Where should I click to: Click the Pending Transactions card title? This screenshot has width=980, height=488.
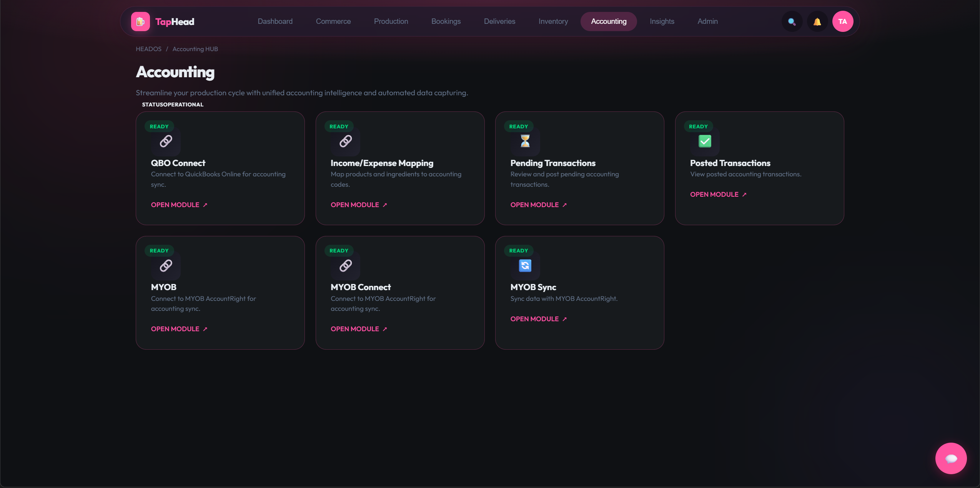point(552,163)
